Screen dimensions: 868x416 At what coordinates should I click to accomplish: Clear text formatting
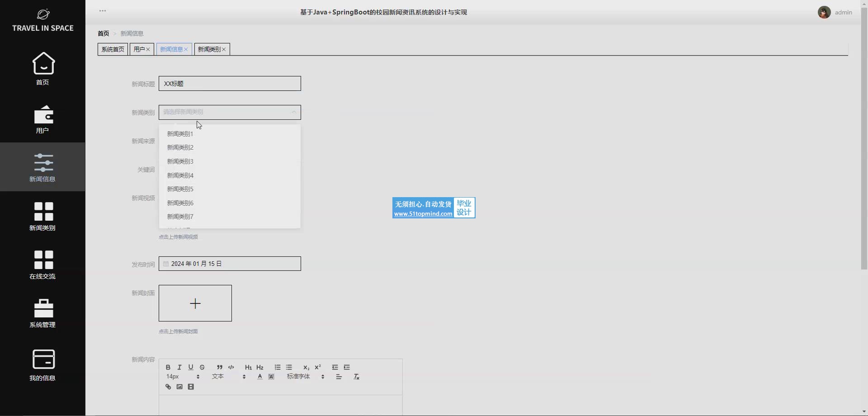tap(356, 377)
